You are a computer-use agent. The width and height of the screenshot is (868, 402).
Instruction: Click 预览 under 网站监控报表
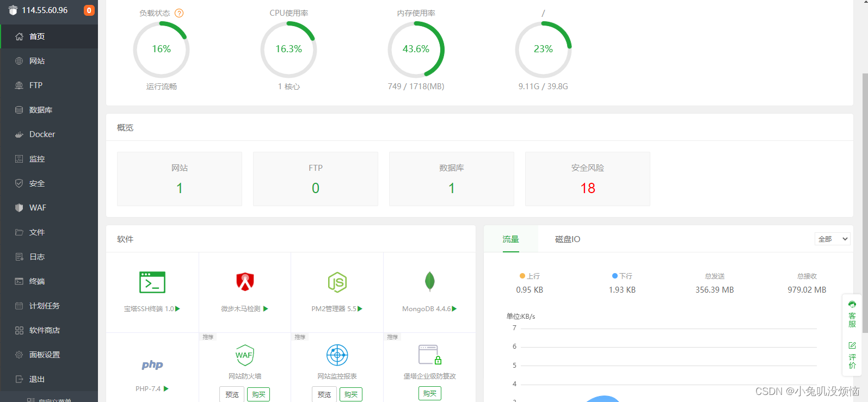click(x=324, y=394)
